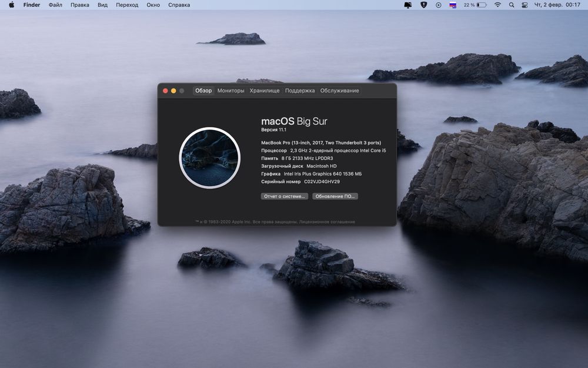This screenshot has height=368, width=588.
Task: Switch to the Мониторы tab
Action: 230,91
